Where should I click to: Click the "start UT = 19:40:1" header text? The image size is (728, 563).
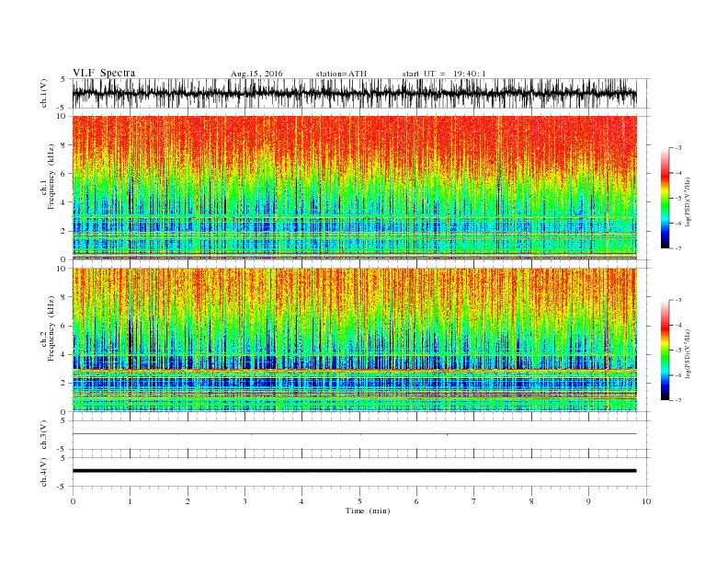coord(444,74)
